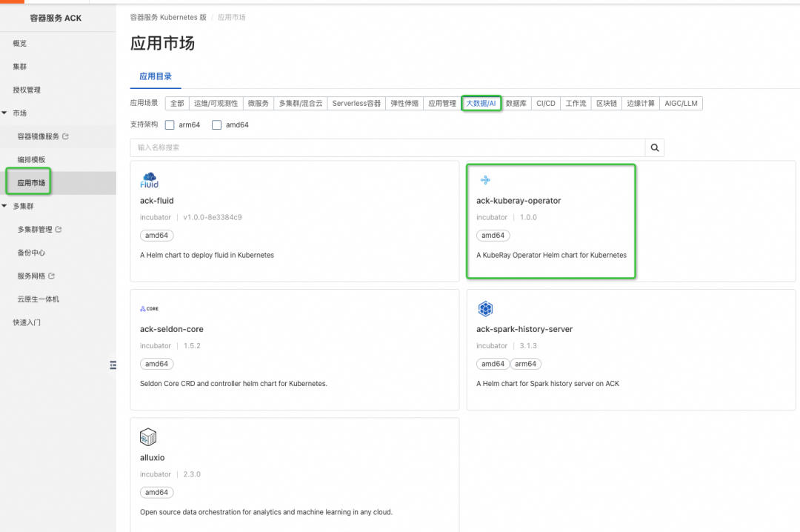Click external link icon beside 容器镜像服务
Image resolution: width=800 pixels, height=532 pixels.
tap(65, 136)
